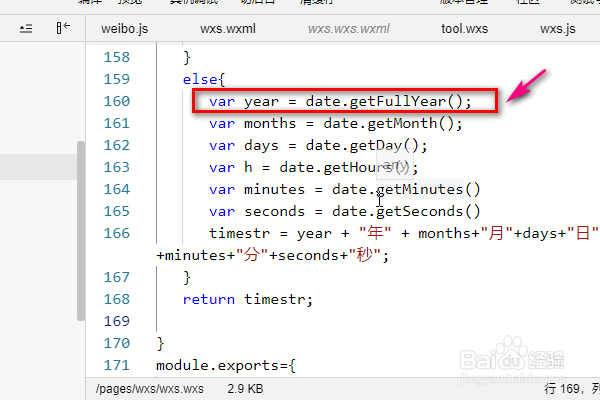Switch to the weibo.js tab
Viewport: 600px width, 400px height.
[x=124, y=29]
